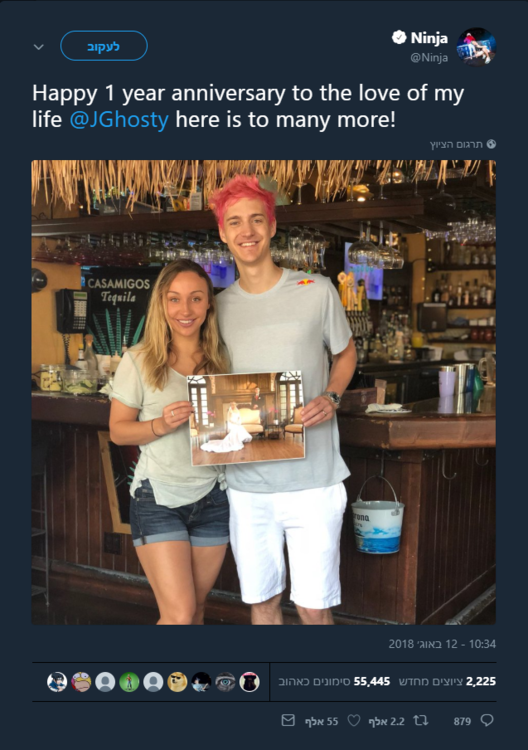
Task: Click the @Ninja handle
Action: pyautogui.click(x=429, y=57)
